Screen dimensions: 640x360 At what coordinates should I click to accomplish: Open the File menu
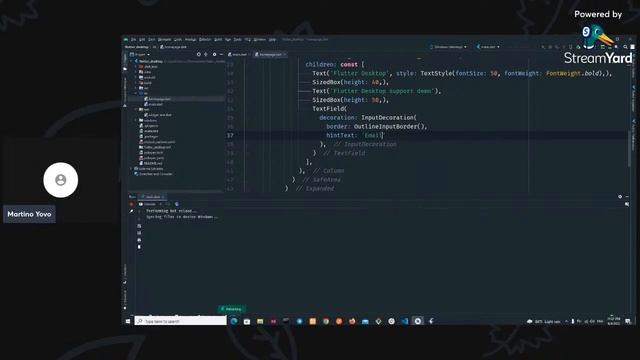(x=133, y=40)
